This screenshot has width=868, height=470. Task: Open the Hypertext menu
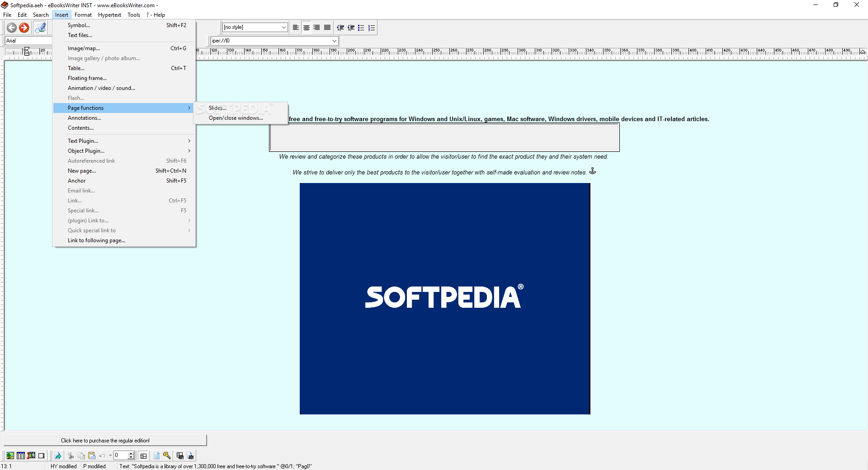click(109, 15)
